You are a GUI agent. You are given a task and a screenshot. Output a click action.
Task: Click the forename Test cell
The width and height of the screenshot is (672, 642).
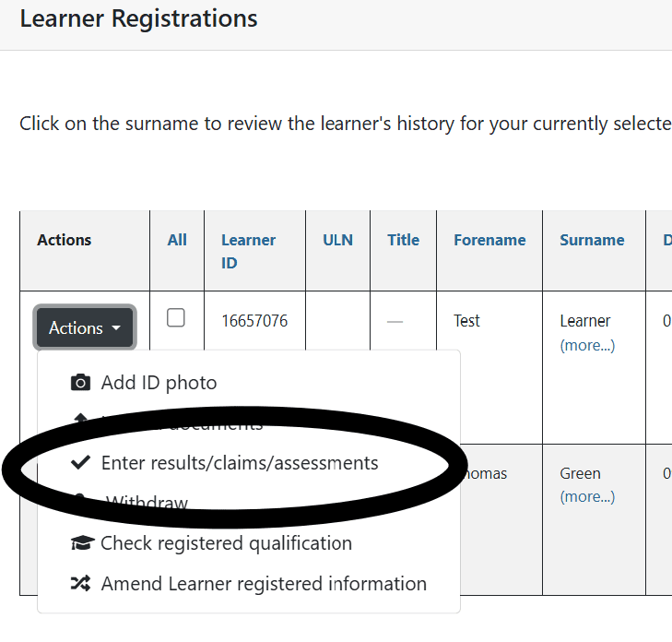coord(466,321)
